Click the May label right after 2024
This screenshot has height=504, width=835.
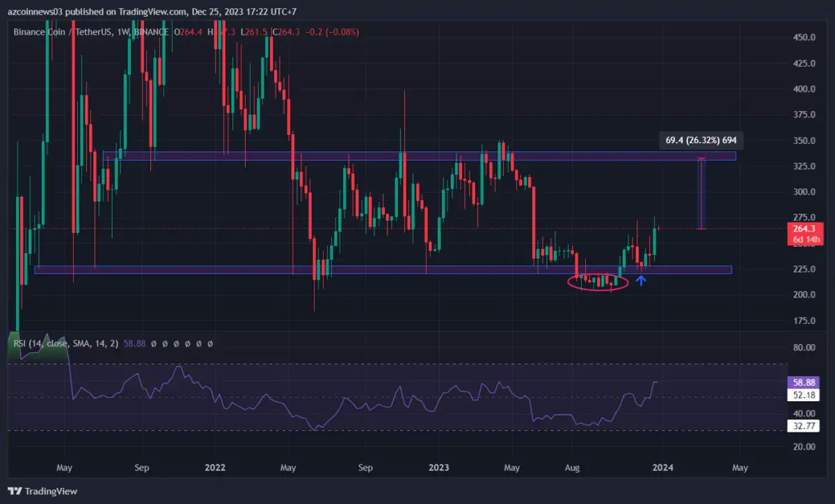click(x=740, y=468)
